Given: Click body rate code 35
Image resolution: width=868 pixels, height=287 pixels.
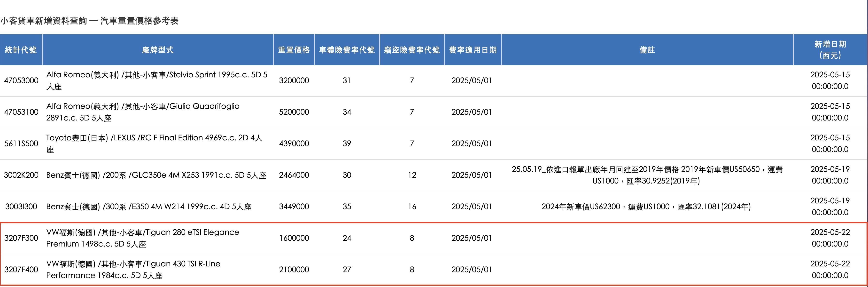Looking at the screenshot, I should tap(347, 206).
